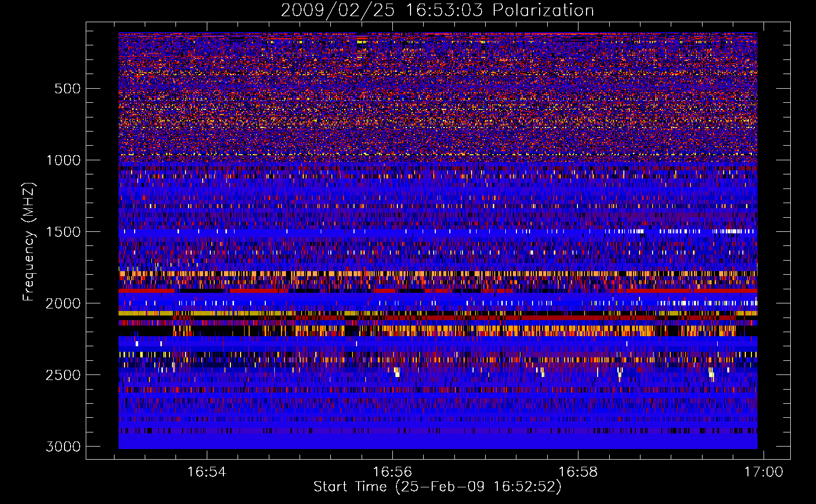816x504 pixels.
Task: Select the Y-axis label "Frequency (MHZ)"
Action: pos(29,242)
